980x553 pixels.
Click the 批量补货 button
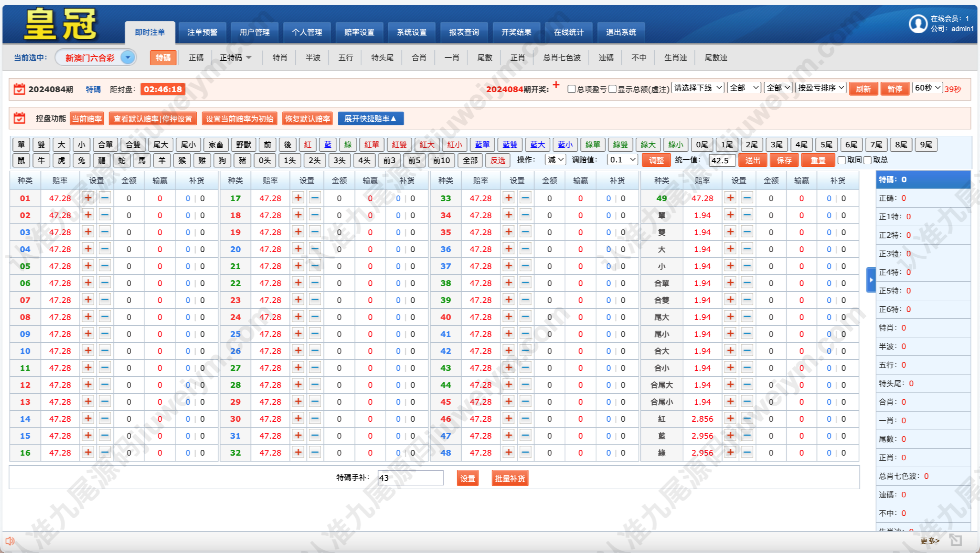(510, 479)
